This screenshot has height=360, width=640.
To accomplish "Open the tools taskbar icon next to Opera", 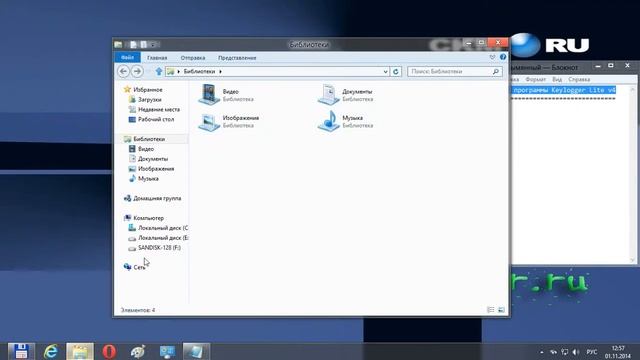I will [138, 351].
